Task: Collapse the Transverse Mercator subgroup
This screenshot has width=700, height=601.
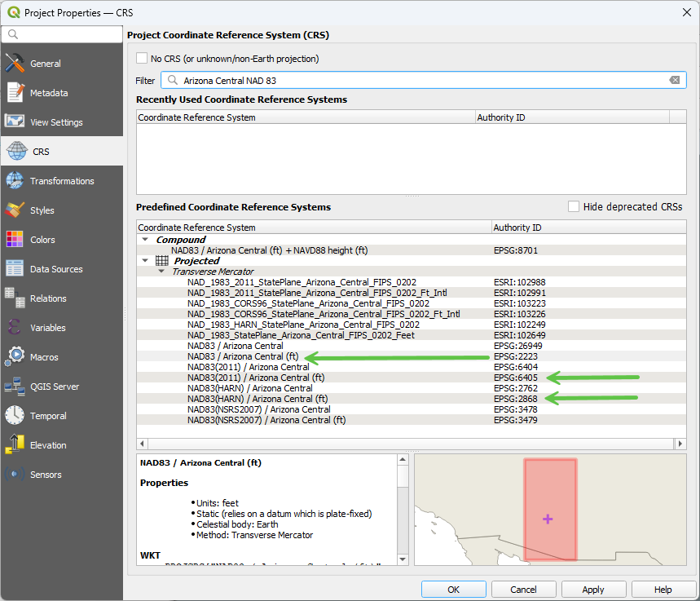Action: (163, 272)
